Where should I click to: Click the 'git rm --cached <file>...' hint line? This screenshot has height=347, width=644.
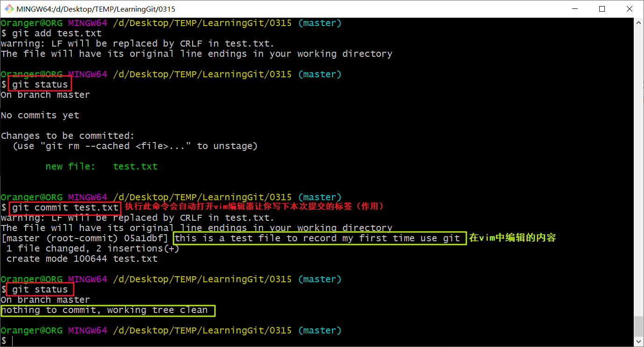click(135, 146)
